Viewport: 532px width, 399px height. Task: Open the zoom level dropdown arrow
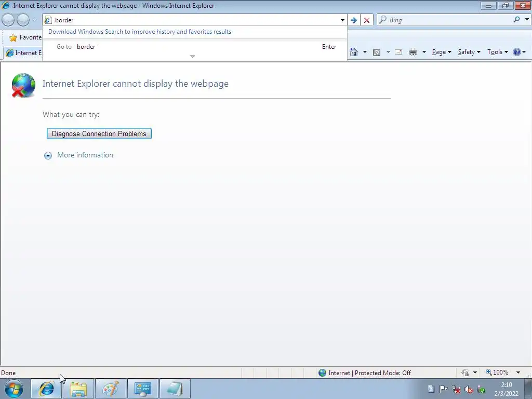coord(518,373)
